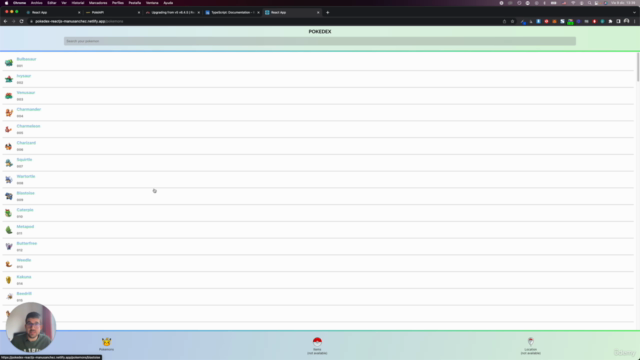Close the PokeAPI browser tab

(x=139, y=12)
